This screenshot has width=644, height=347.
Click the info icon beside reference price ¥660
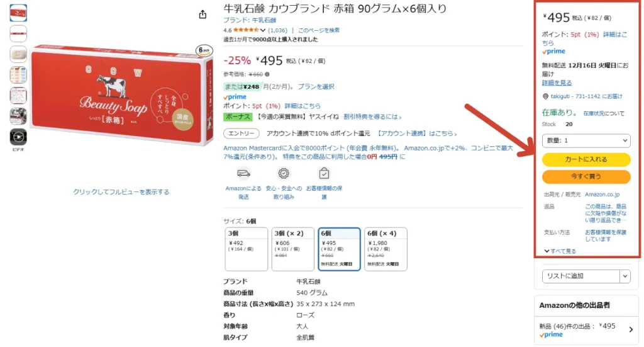click(267, 74)
